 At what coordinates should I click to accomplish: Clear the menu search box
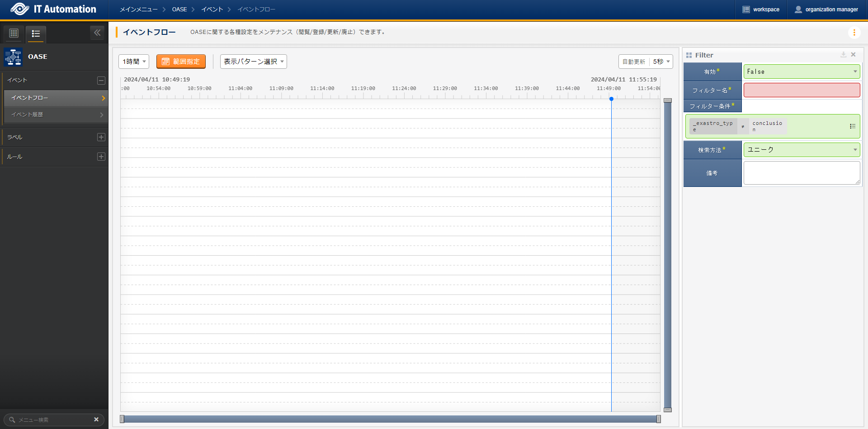click(x=96, y=419)
